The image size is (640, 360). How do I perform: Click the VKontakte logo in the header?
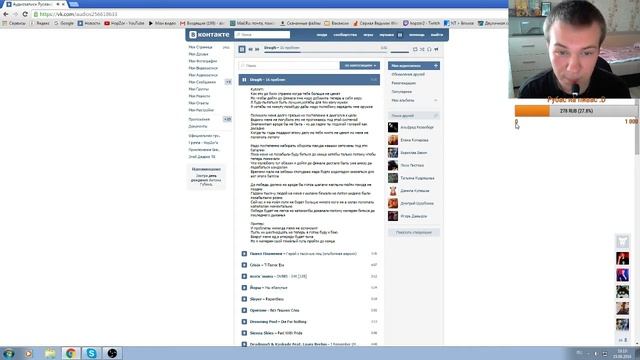(x=209, y=35)
